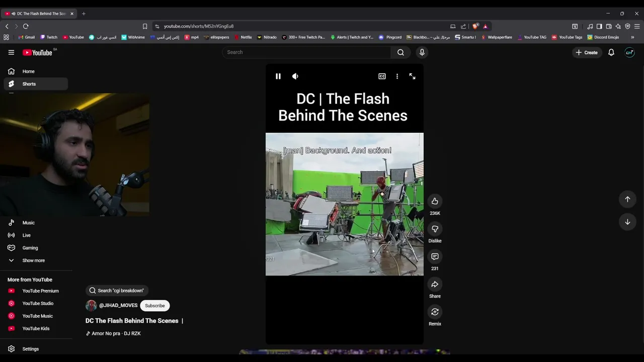This screenshot has height=362, width=644.
Task: Open the Brave Shields lion icon
Action: pyautogui.click(x=475, y=26)
